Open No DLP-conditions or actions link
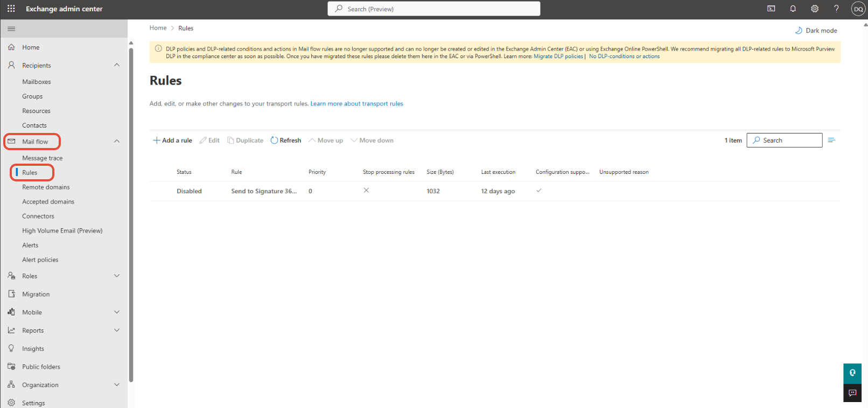Screen dimensions: 868x408 coord(624,57)
